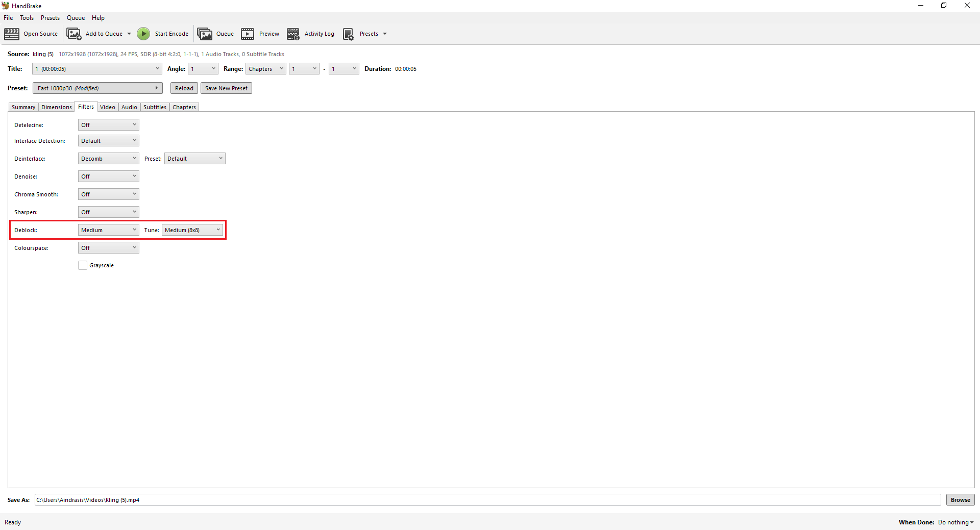
Task: Open the Activity Log icon
Action: coord(293,34)
